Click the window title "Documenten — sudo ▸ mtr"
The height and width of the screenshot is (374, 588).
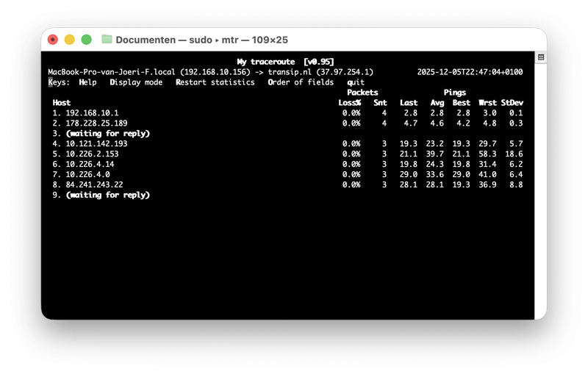pos(177,40)
